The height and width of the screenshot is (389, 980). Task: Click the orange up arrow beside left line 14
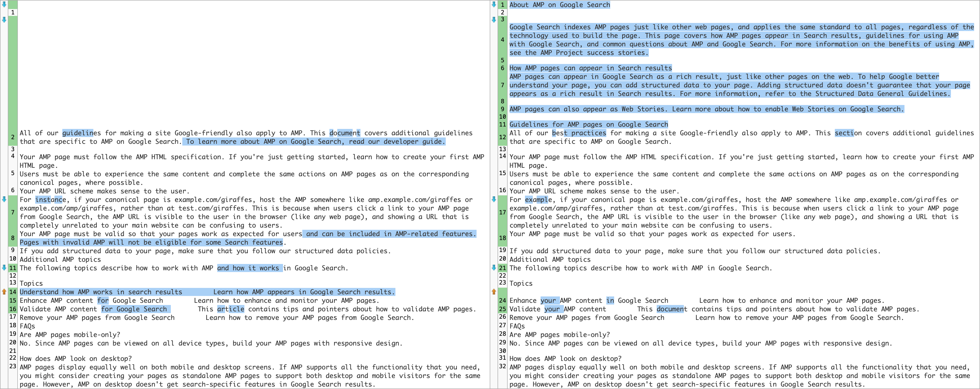(4, 292)
